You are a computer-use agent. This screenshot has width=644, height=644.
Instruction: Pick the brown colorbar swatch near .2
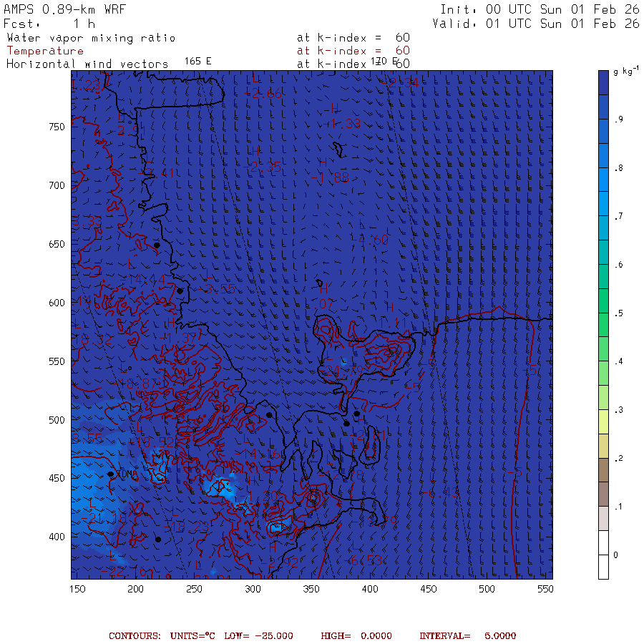point(603,470)
